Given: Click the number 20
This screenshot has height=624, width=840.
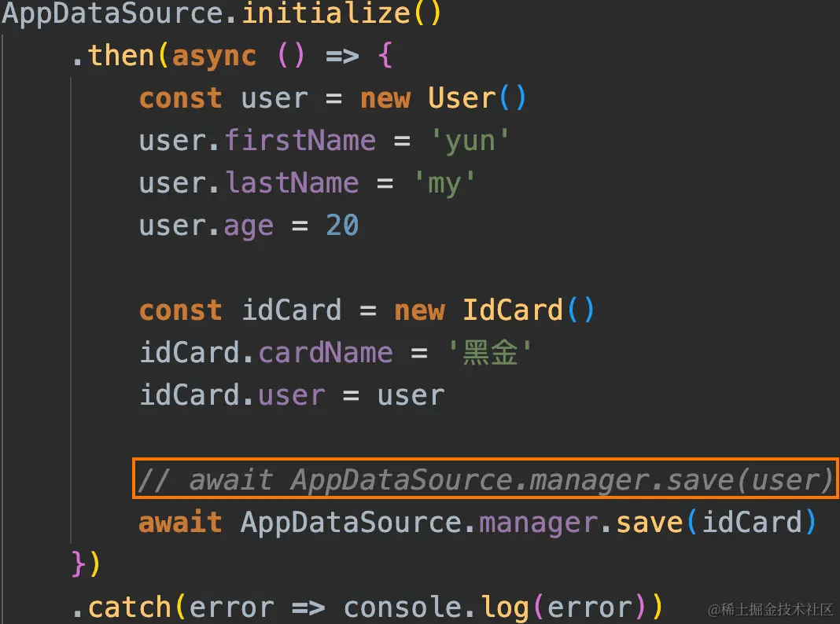Looking at the screenshot, I should pyautogui.click(x=342, y=226).
